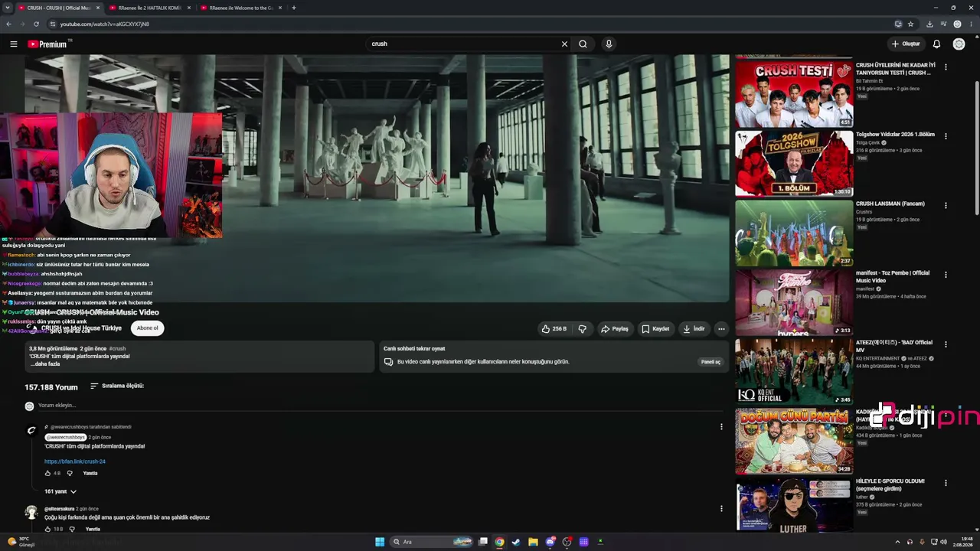This screenshot has width=980, height=551.
Task: Open the Windows Start menu
Action: tap(380, 542)
